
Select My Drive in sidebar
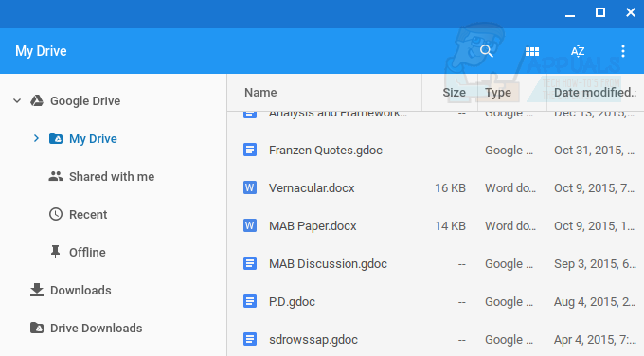point(93,139)
